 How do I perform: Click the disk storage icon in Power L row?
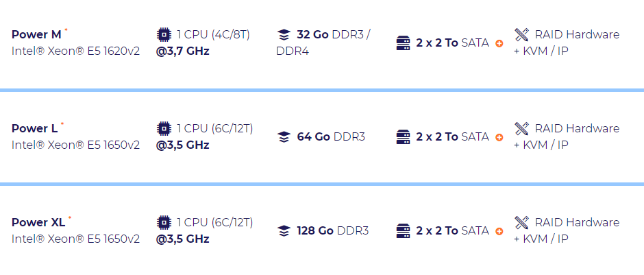(x=404, y=137)
